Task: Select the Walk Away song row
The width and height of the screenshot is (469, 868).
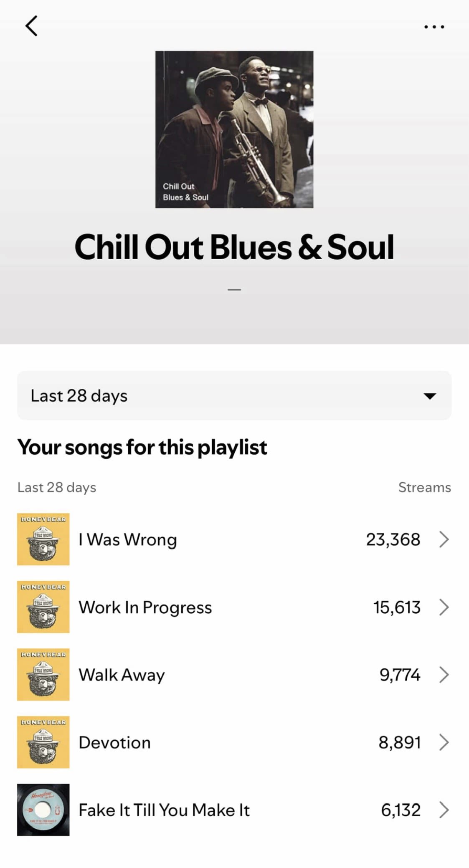Action: (234, 675)
